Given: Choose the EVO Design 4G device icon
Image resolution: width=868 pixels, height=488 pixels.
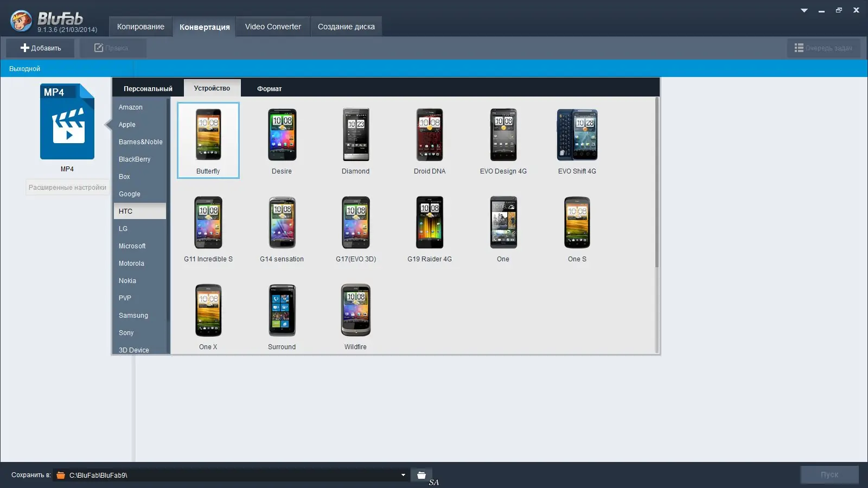Looking at the screenshot, I should (503, 134).
